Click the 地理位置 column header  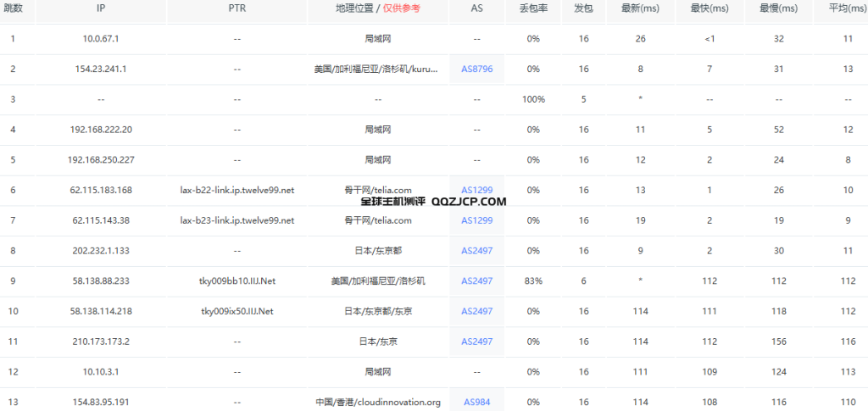click(355, 8)
